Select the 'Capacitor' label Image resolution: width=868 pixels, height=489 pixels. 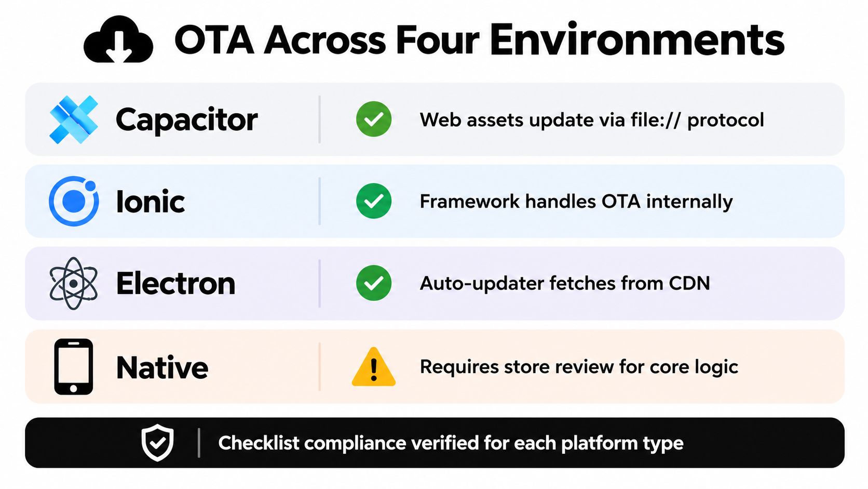pos(186,120)
